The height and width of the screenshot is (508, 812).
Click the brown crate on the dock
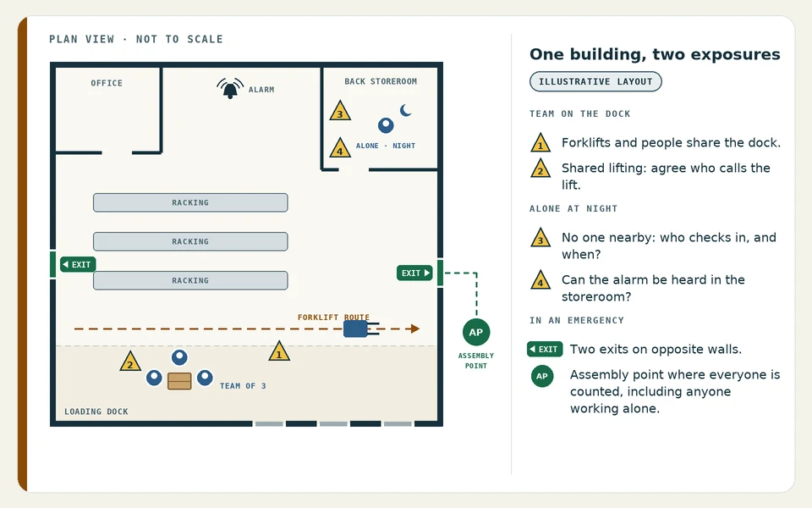click(179, 381)
